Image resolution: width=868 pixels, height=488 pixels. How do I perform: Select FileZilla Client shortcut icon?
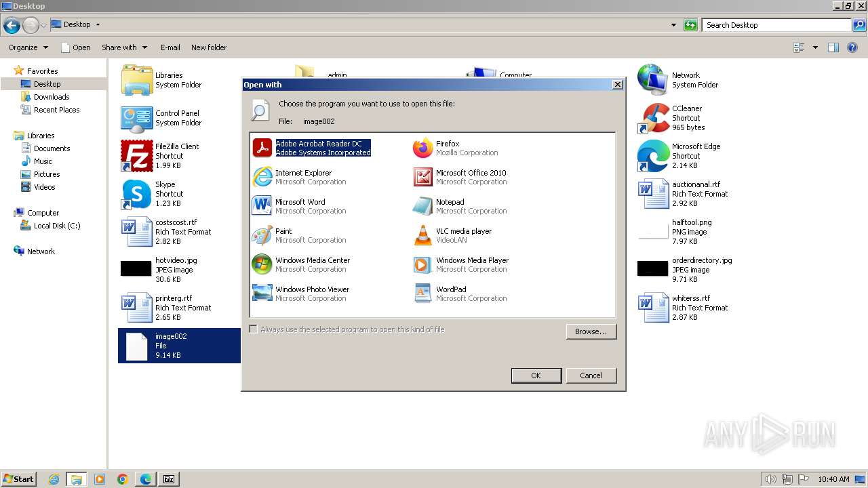136,156
